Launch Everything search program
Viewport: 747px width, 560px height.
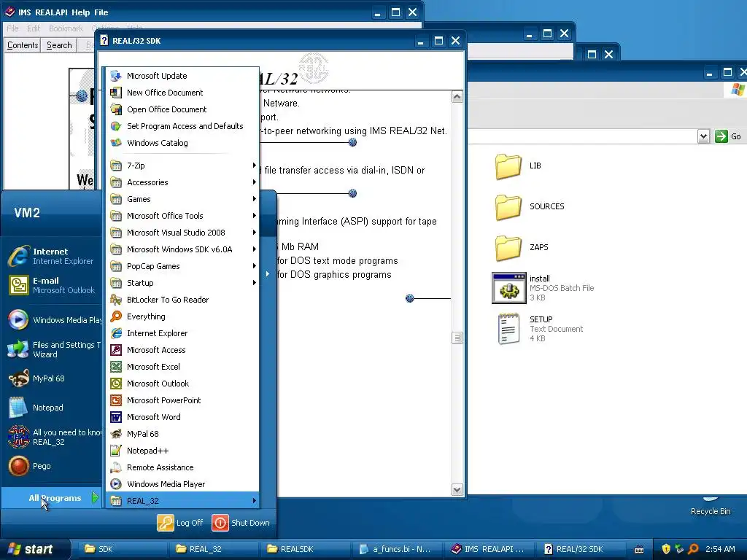(182, 316)
